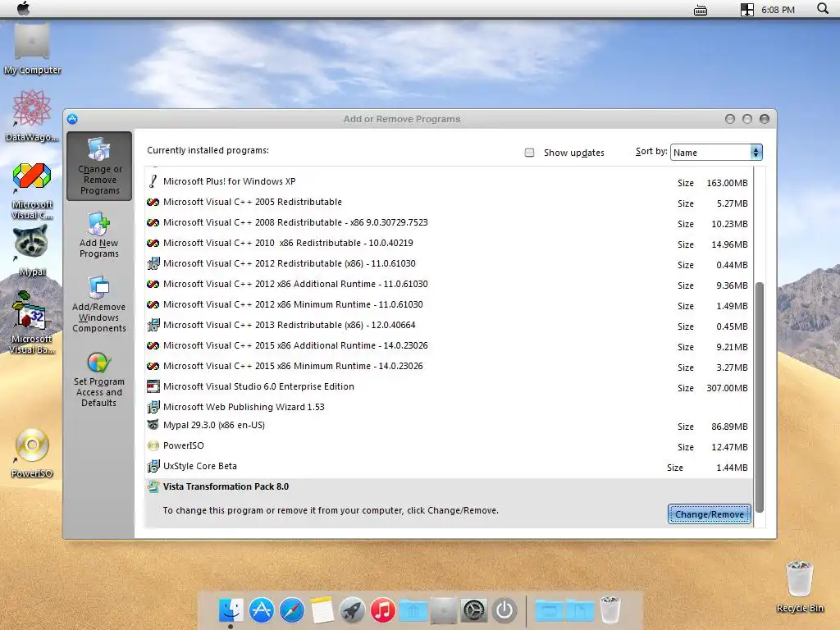The height and width of the screenshot is (630, 840).
Task: Select the UxStyle Core Beta entry text
Action: point(200,466)
